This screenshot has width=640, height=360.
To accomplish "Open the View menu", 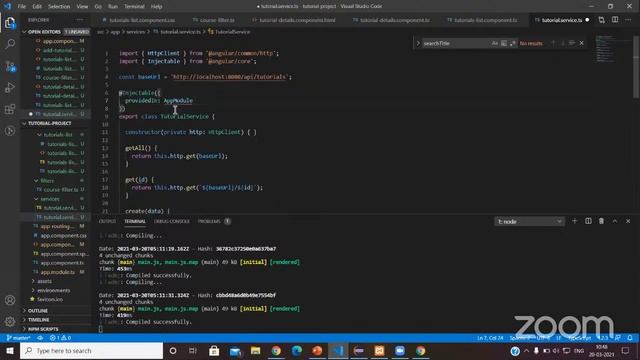I will (82, 7).
